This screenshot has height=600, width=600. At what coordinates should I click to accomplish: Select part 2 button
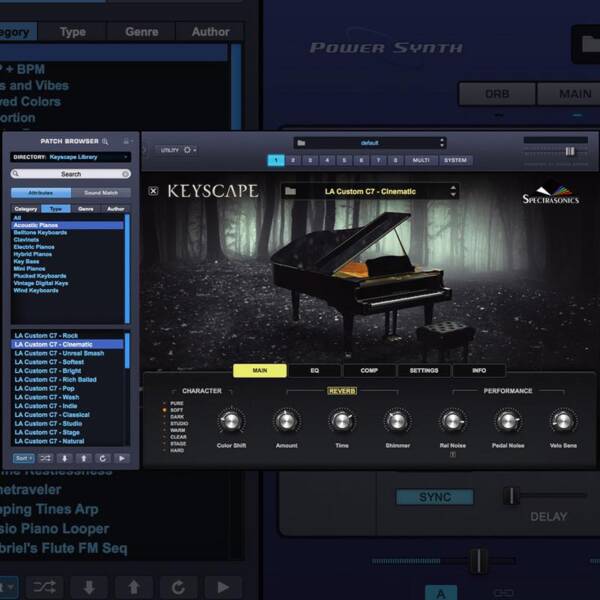click(293, 160)
